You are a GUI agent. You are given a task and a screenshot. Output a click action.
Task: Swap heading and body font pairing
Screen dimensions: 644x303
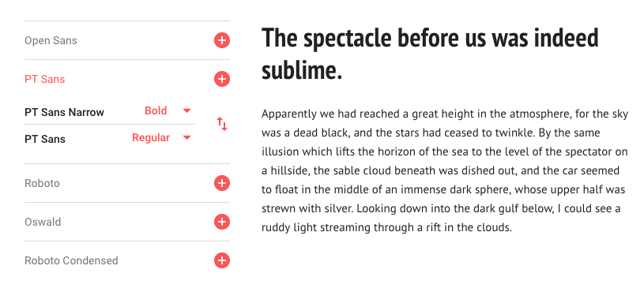pyautogui.click(x=222, y=124)
